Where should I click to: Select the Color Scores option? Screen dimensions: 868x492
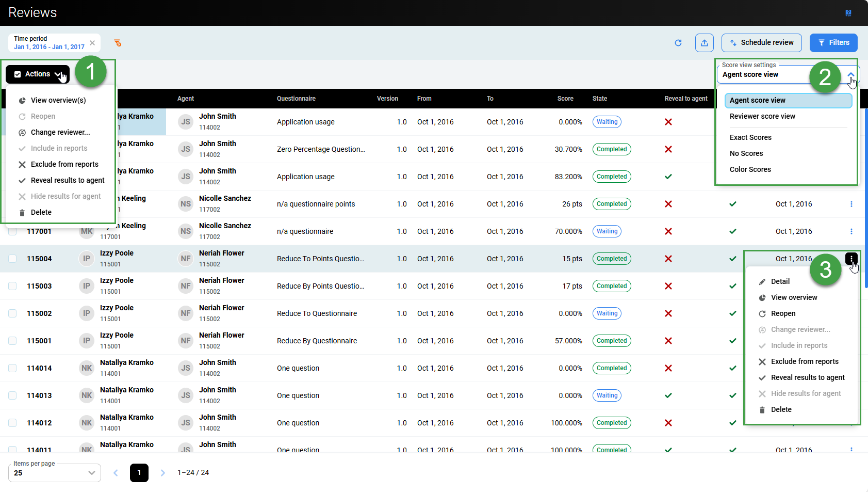pyautogui.click(x=750, y=169)
